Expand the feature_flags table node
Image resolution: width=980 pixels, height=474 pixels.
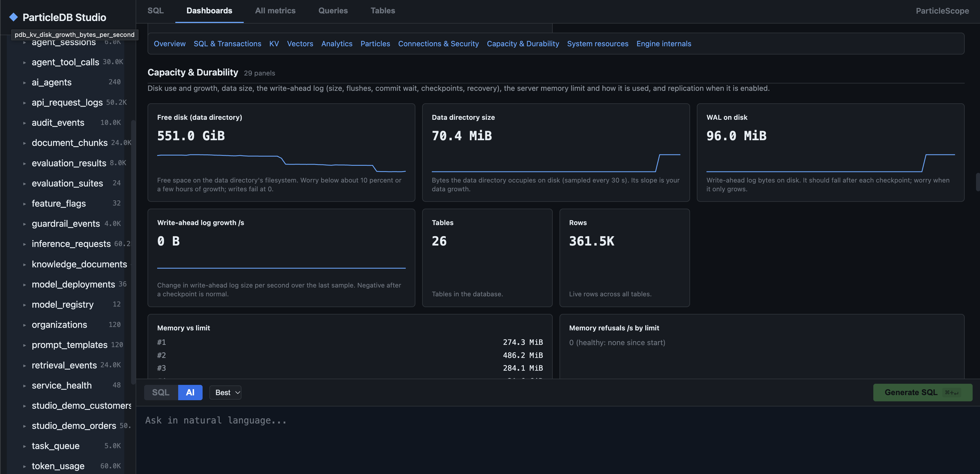click(24, 204)
